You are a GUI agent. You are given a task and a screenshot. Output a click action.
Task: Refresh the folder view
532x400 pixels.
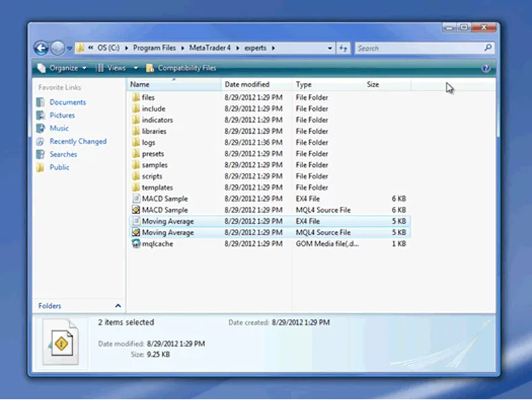point(343,48)
